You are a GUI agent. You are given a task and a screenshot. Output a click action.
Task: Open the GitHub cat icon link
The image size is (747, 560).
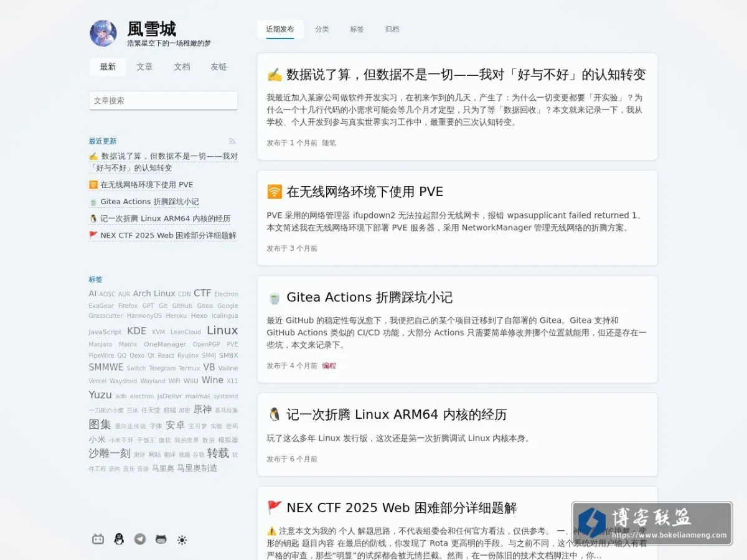tap(161, 539)
